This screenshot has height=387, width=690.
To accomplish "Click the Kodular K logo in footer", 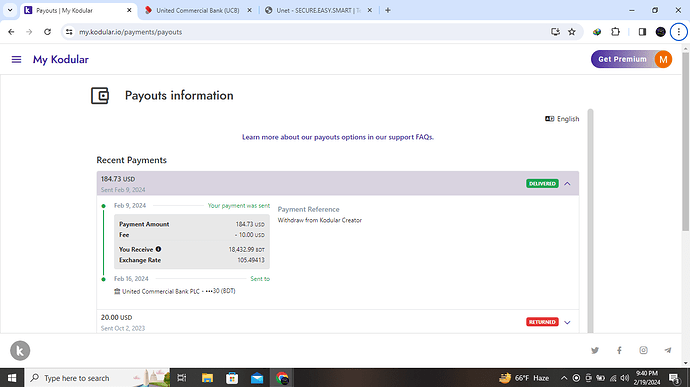I will [20, 350].
